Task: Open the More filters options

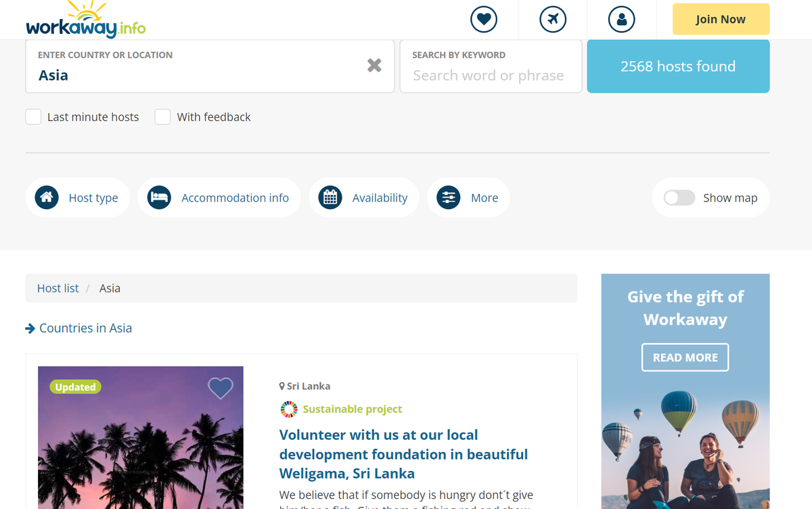Action: click(468, 198)
